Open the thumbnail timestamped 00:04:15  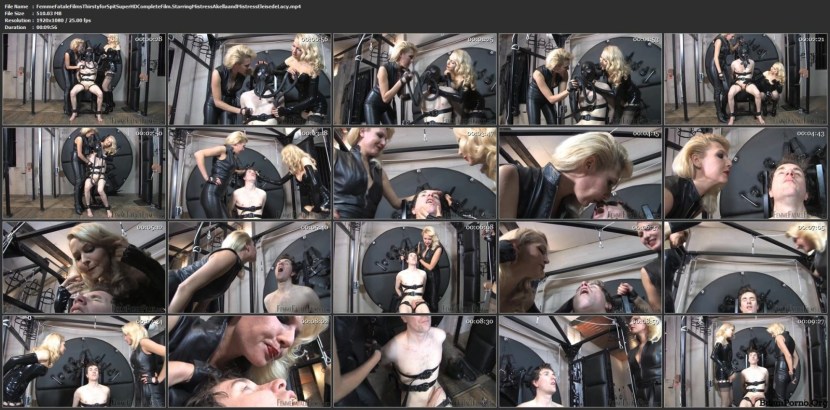coord(580,173)
